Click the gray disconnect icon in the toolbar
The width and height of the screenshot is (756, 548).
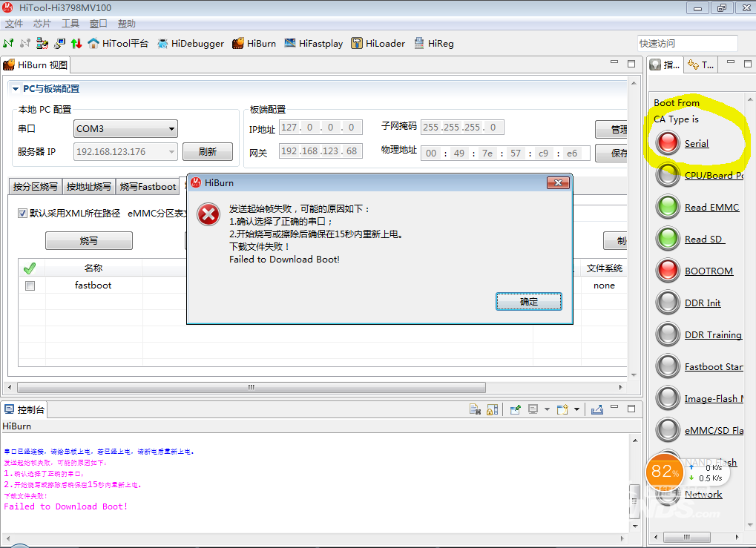25,43
